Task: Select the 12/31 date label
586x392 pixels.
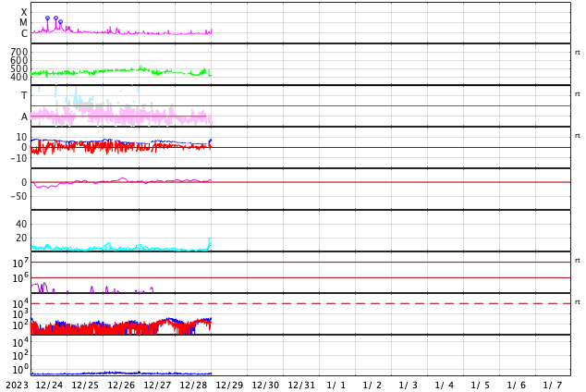Action: pos(301,386)
